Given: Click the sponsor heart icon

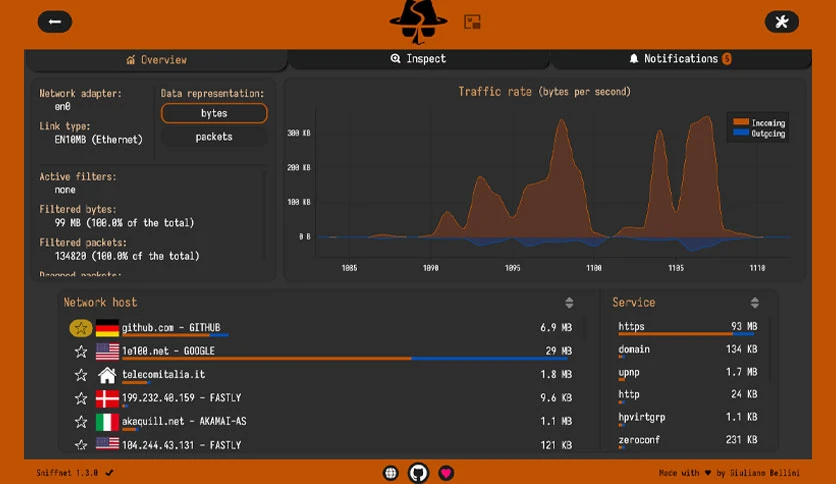Looking at the screenshot, I should 446,473.
